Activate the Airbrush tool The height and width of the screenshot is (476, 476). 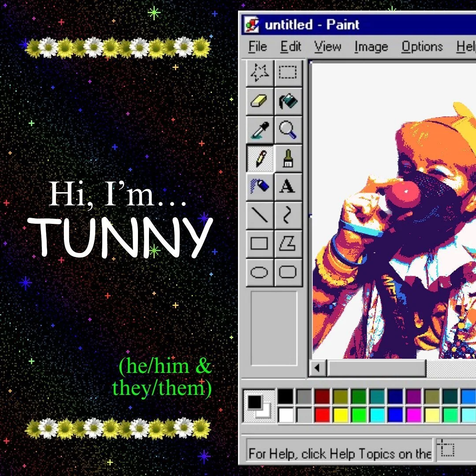[260, 187]
